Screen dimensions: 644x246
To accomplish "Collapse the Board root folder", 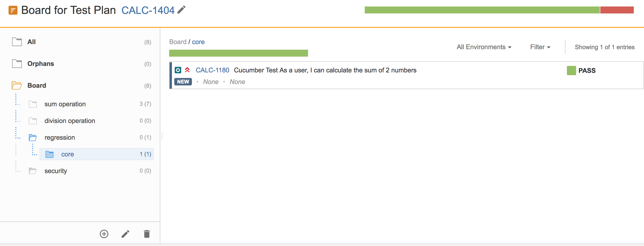I will [x=17, y=85].
